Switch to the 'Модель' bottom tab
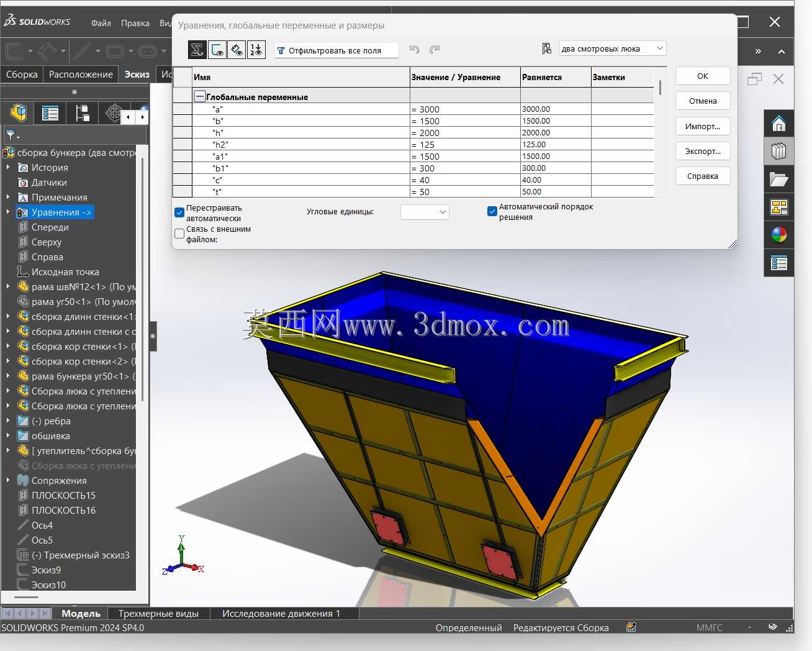Screen dimensions: 812x651 (x=81, y=613)
